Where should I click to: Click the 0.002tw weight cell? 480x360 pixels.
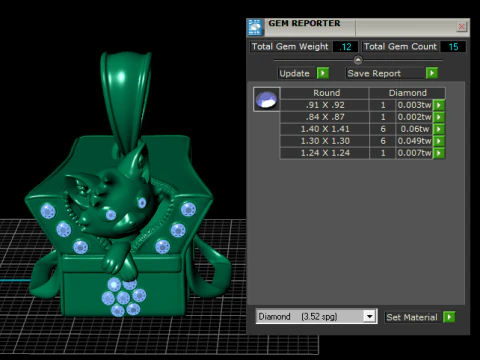click(414, 117)
